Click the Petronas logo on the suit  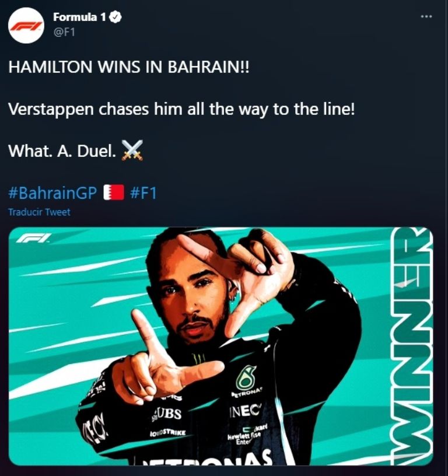click(x=247, y=382)
